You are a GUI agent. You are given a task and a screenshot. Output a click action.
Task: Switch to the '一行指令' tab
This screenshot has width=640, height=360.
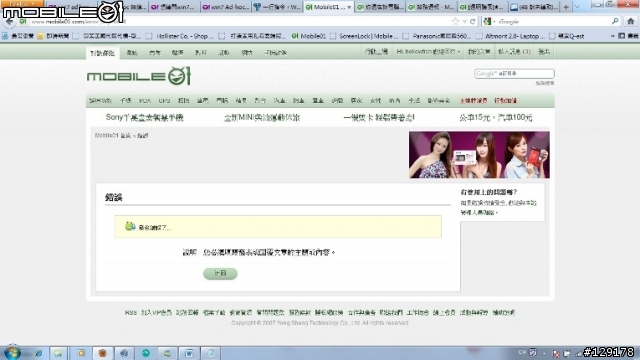pos(277,7)
